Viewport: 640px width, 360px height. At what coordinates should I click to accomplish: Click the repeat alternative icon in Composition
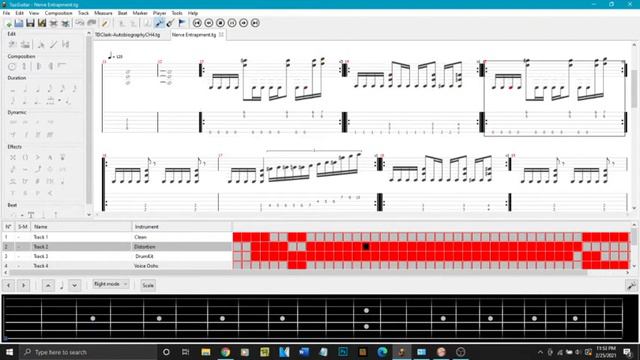pyautogui.click(x=62, y=66)
